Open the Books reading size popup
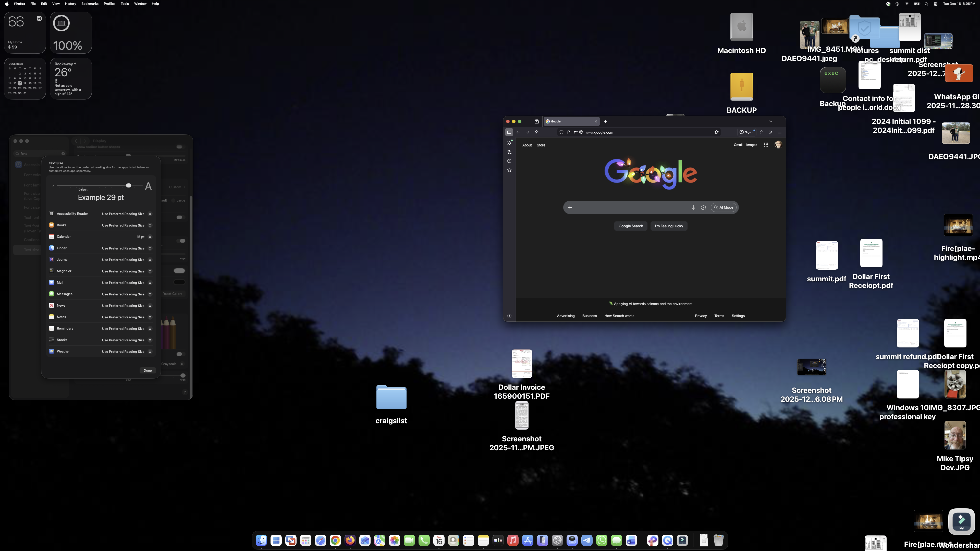 150,226
